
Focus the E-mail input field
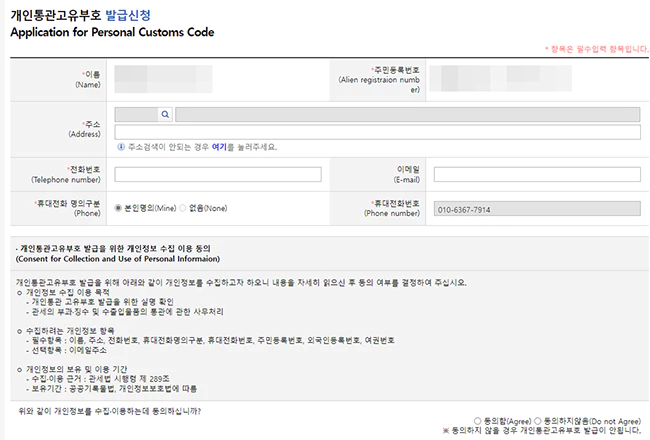coord(537,174)
